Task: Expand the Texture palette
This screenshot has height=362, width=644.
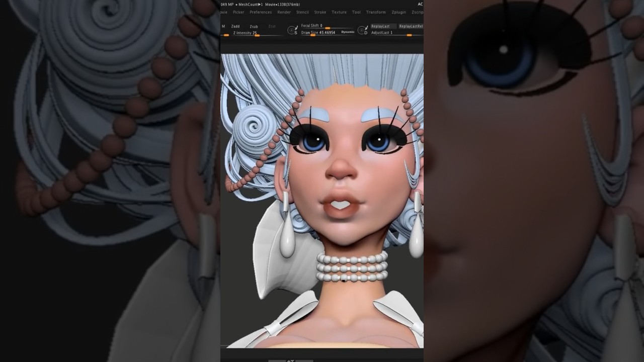Action: (339, 12)
